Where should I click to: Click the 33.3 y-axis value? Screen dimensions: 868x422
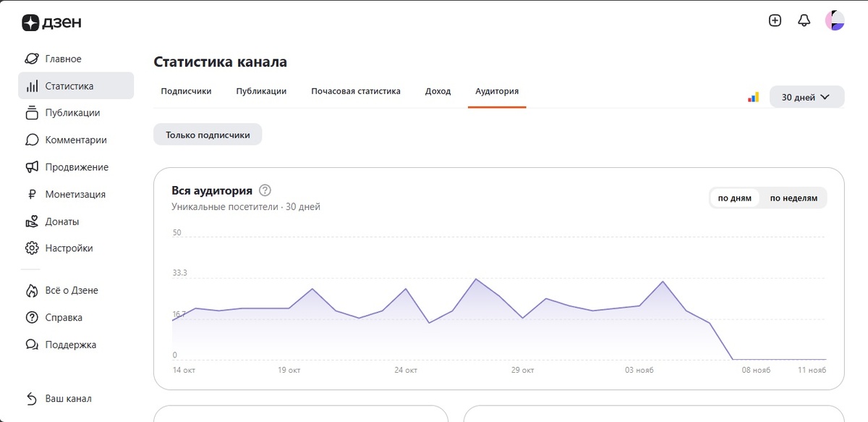(179, 273)
